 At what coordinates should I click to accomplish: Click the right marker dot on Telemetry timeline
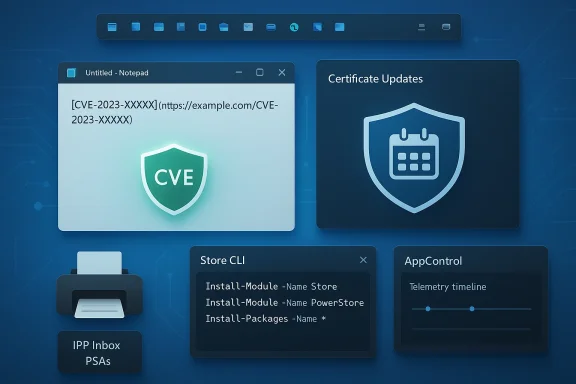point(472,309)
